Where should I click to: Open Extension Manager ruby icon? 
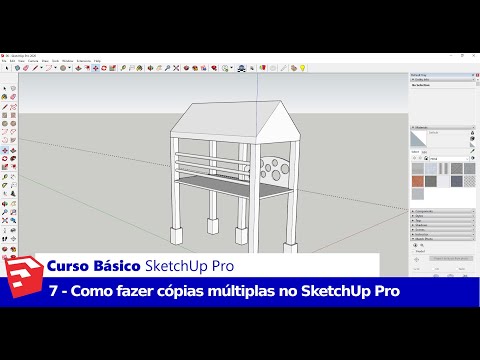pyautogui.click(x=214, y=68)
